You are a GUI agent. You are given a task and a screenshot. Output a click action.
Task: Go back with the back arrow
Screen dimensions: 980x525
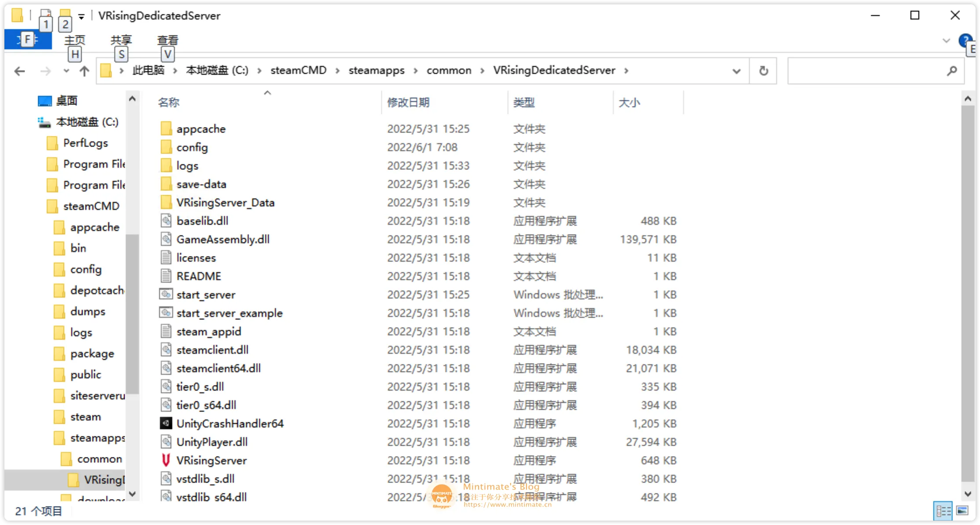[x=20, y=71]
